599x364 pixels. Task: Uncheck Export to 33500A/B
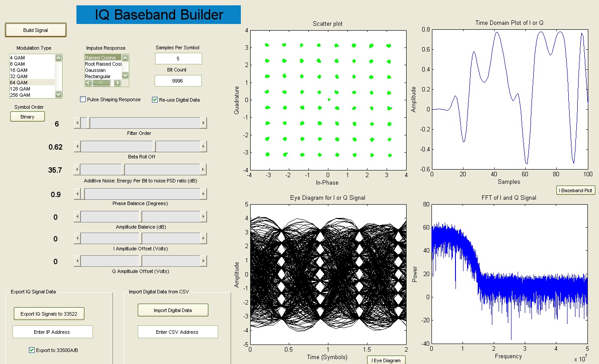31,350
